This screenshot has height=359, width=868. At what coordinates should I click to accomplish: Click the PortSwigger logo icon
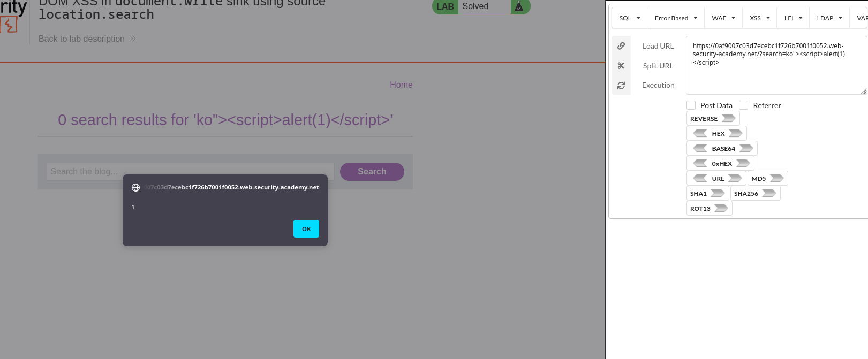tap(9, 25)
